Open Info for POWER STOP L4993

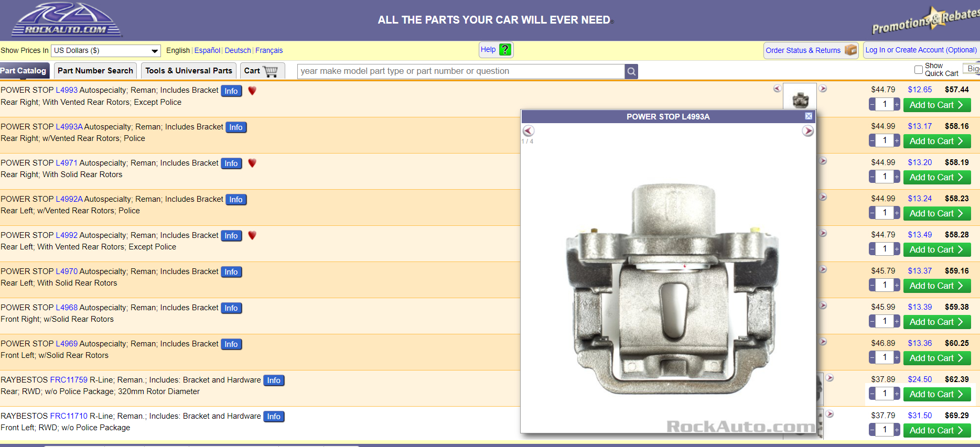[231, 91]
